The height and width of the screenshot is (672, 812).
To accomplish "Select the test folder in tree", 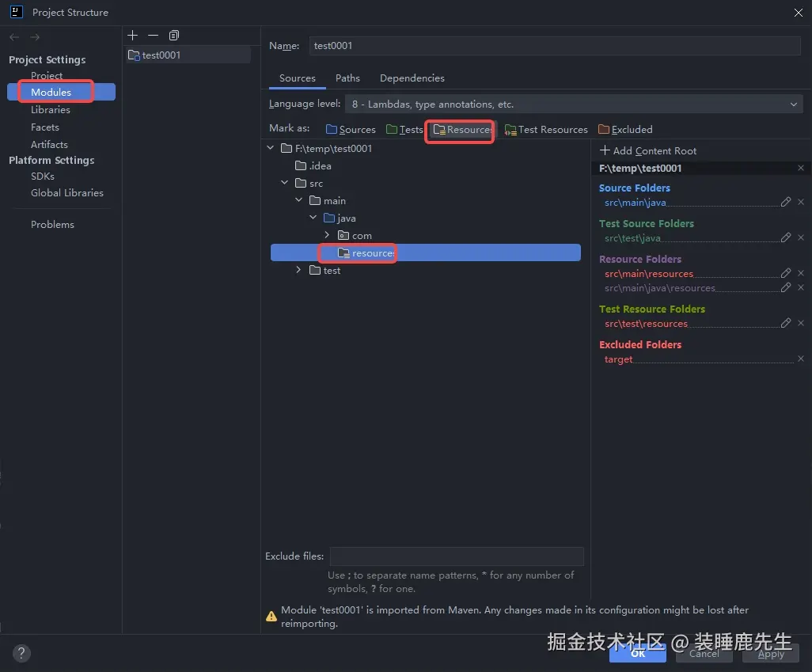I will pos(324,271).
